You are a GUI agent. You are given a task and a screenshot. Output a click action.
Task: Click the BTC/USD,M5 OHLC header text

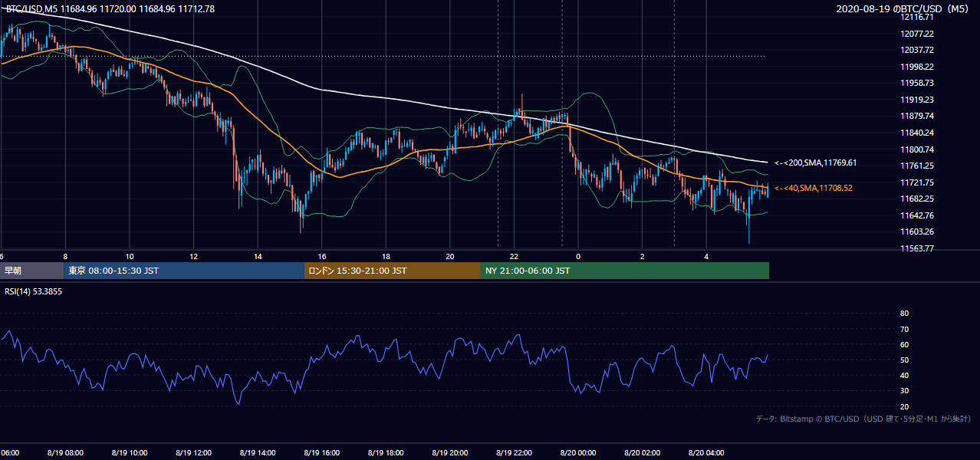click(x=110, y=9)
